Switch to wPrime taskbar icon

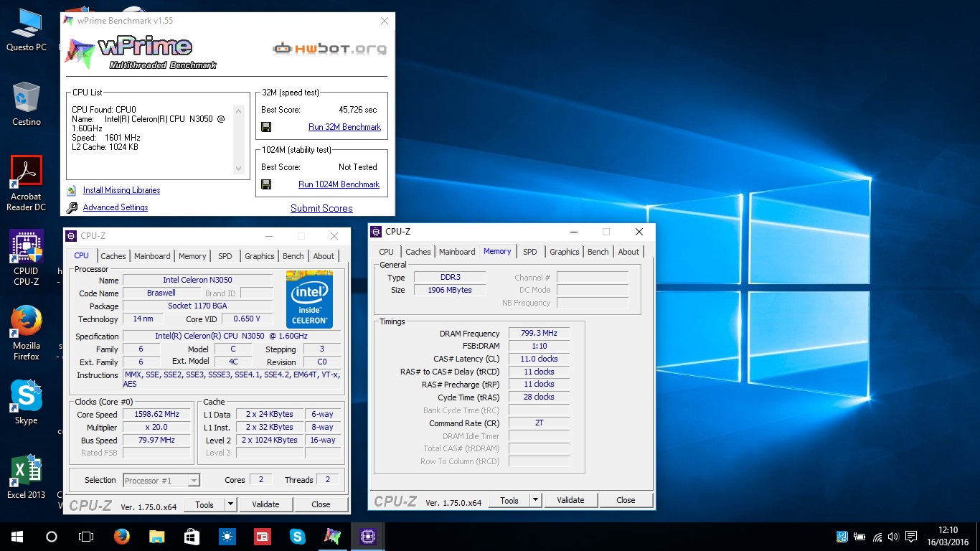[x=332, y=536]
